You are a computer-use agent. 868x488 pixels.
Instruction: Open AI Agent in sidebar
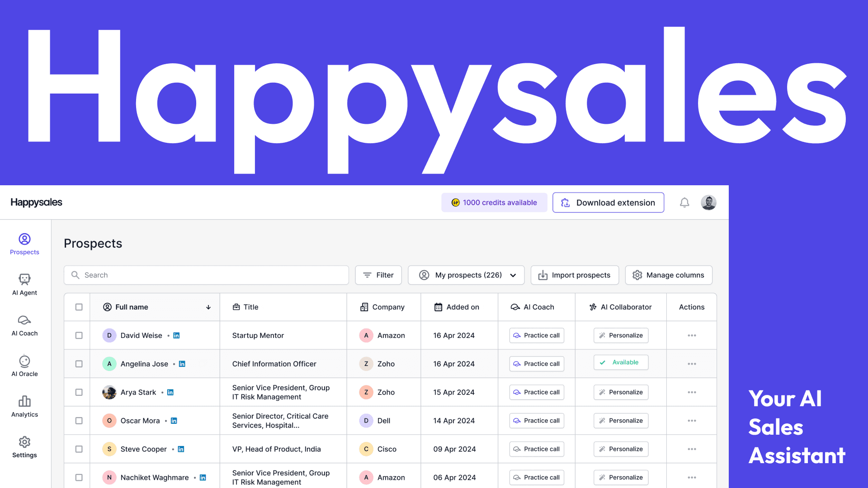coord(24,284)
